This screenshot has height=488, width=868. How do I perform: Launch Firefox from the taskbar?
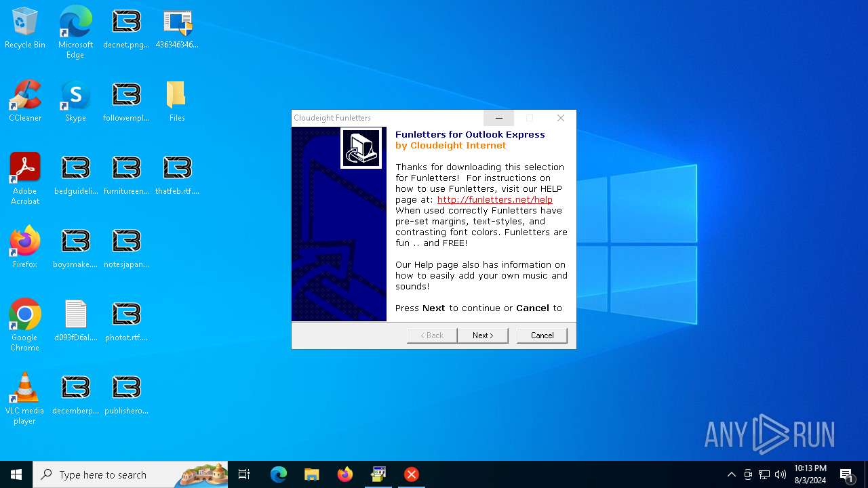[344, 474]
